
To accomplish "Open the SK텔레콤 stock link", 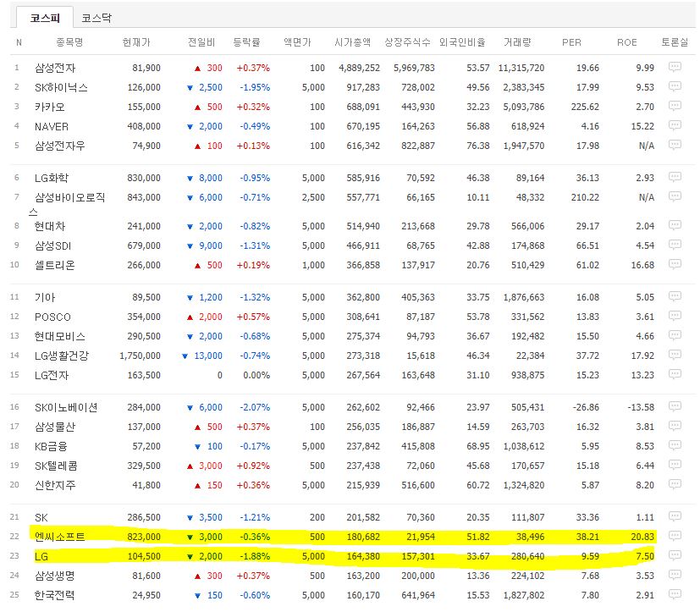I will [56, 466].
